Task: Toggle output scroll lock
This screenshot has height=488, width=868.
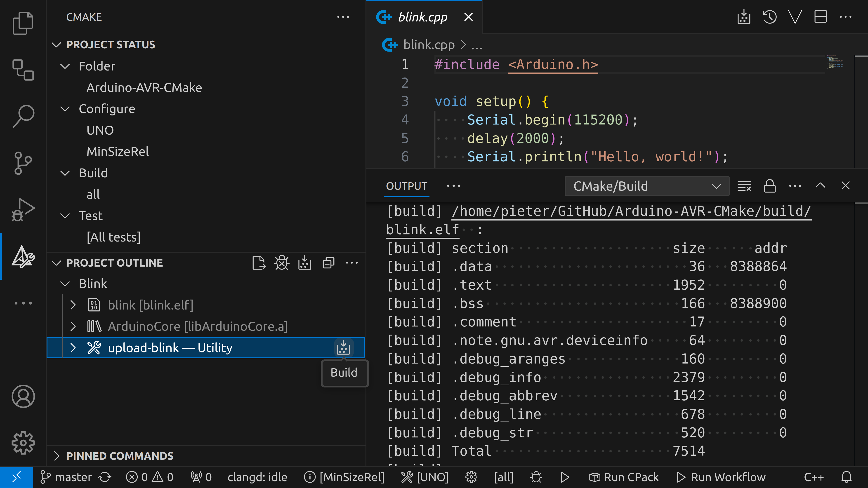Action: click(x=770, y=186)
